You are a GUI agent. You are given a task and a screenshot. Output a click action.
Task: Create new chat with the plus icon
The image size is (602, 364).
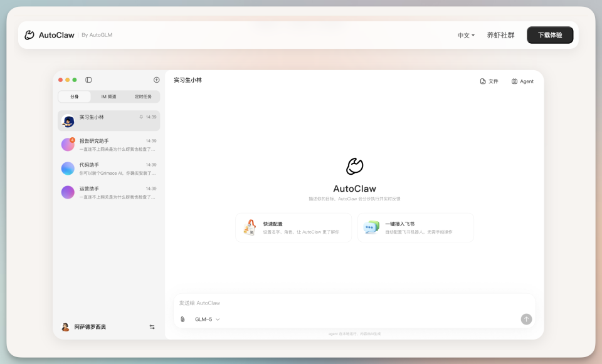pos(156,80)
